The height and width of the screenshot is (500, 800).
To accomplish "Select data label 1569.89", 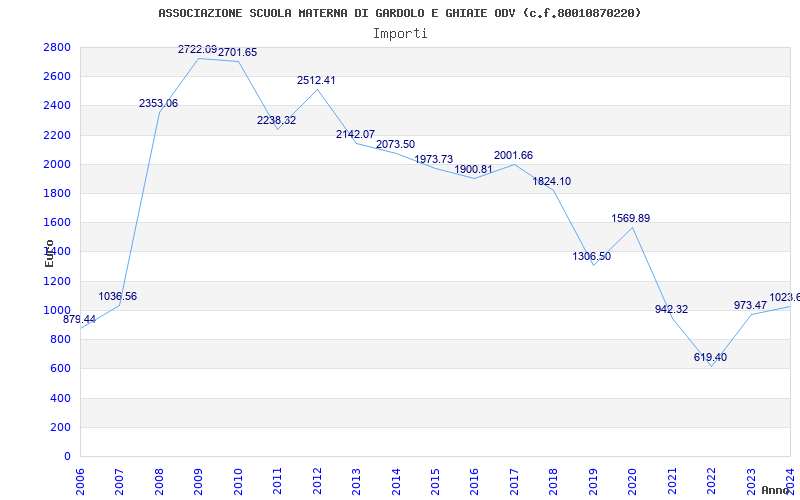I will (x=631, y=218).
